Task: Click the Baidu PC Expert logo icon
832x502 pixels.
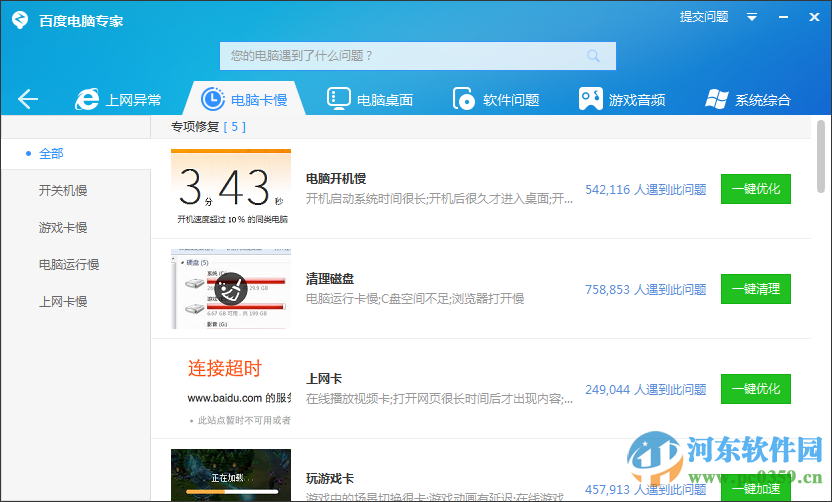Action: click(20, 20)
